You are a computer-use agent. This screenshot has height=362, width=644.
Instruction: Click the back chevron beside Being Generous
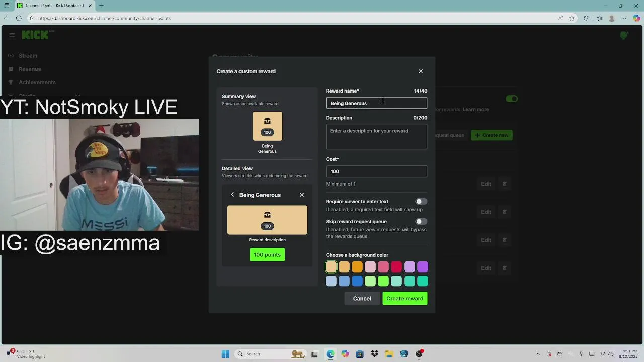click(232, 195)
